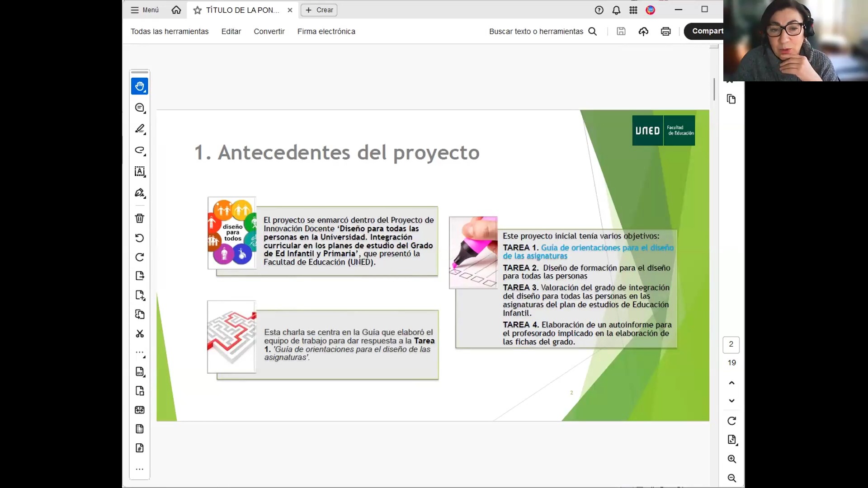Screen dimensions: 868x488
Task: Open the Add comment tool
Action: 140,108
